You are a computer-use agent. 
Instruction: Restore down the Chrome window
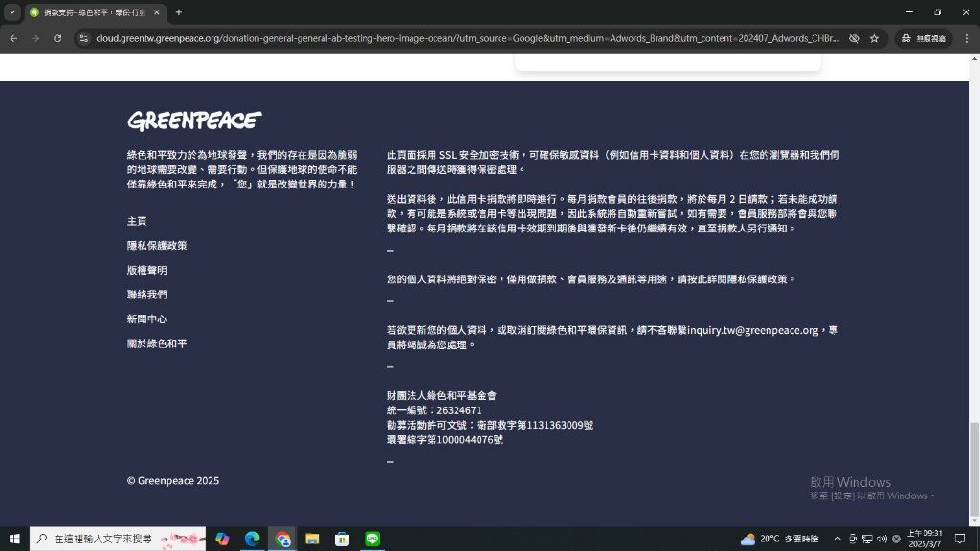click(x=938, y=12)
